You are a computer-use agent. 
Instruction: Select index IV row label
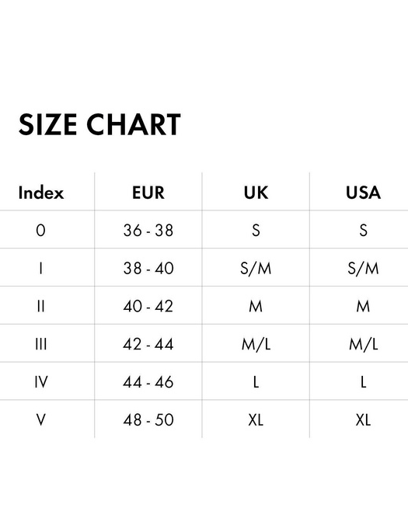coord(41,382)
